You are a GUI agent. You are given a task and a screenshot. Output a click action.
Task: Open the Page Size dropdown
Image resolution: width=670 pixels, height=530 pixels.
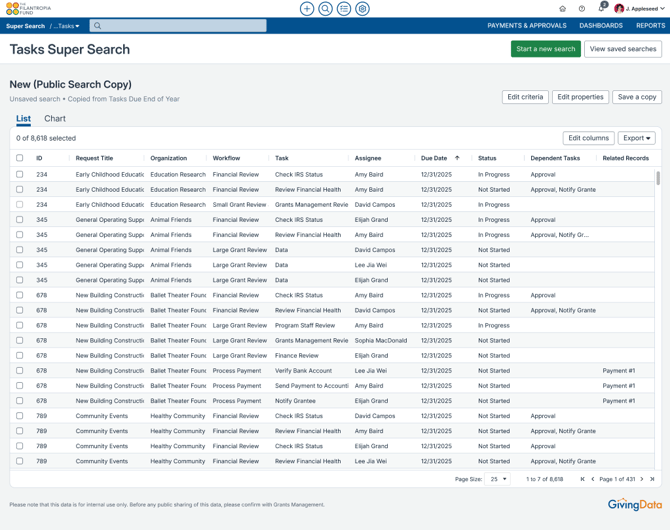[x=497, y=479]
